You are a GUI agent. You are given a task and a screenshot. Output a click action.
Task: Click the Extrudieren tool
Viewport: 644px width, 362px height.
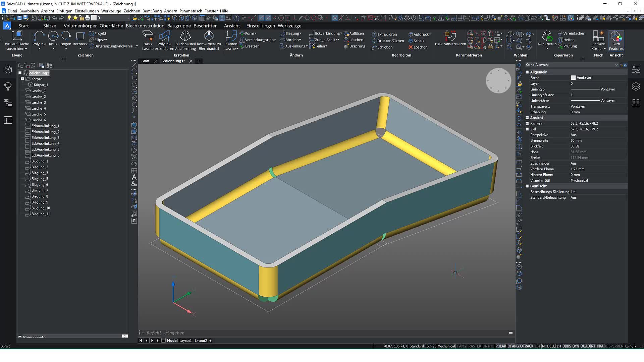384,34
